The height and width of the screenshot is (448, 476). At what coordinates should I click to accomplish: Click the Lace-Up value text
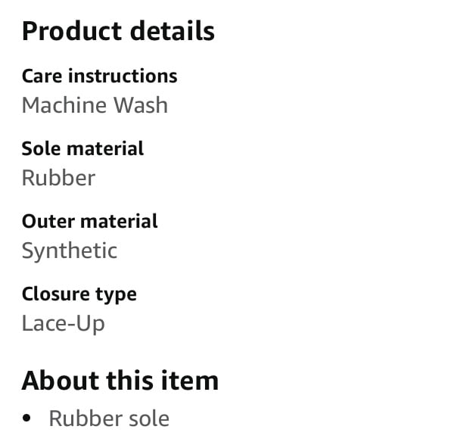[x=63, y=324]
